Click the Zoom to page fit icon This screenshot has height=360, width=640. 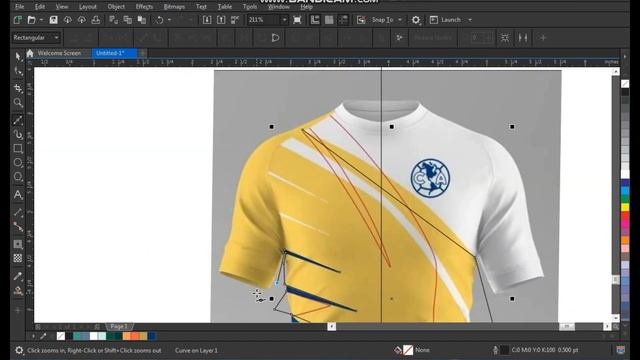(x=297, y=20)
